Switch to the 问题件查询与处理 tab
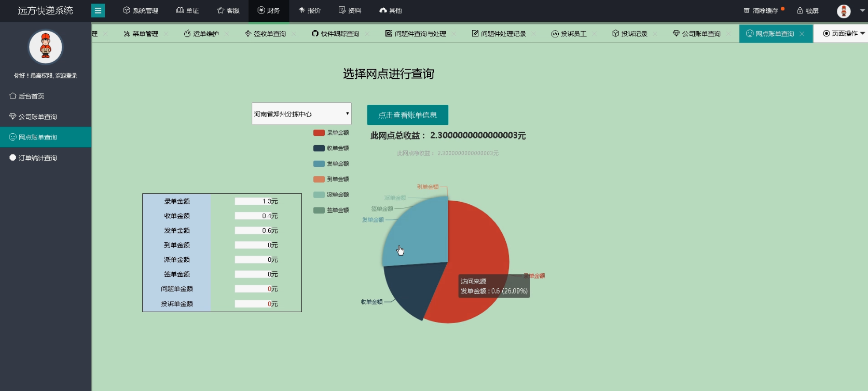 tap(416, 34)
